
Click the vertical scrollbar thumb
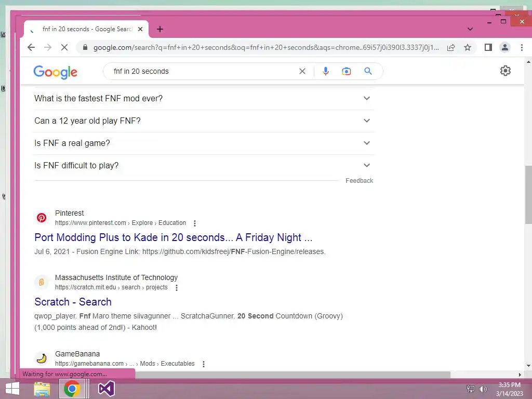528,195
